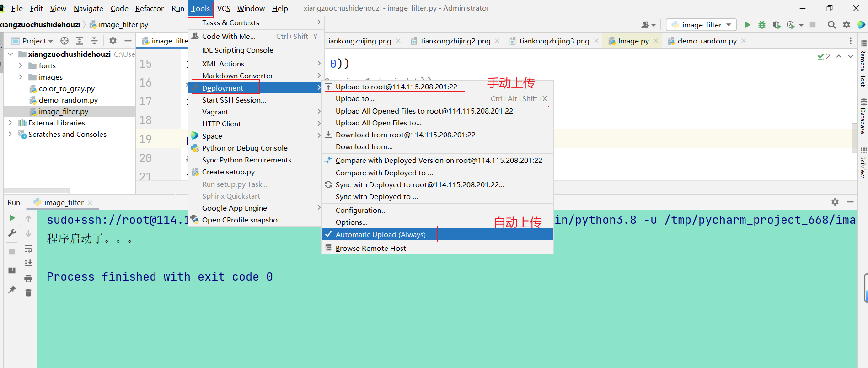Collapse the xiangzuochushidehouzi project root
The height and width of the screenshot is (368, 868).
(x=11, y=54)
